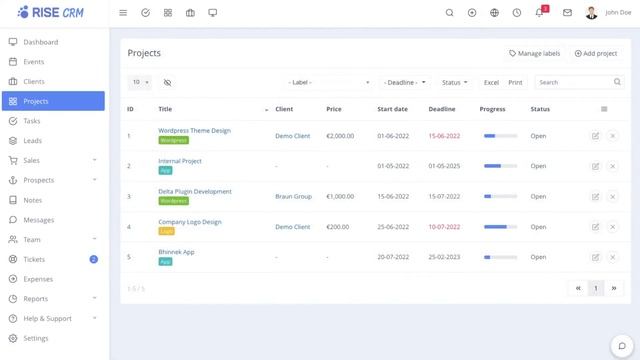The height and width of the screenshot is (360, 640).
Task: Open Notes in sidebar
Action: (53, 200)
